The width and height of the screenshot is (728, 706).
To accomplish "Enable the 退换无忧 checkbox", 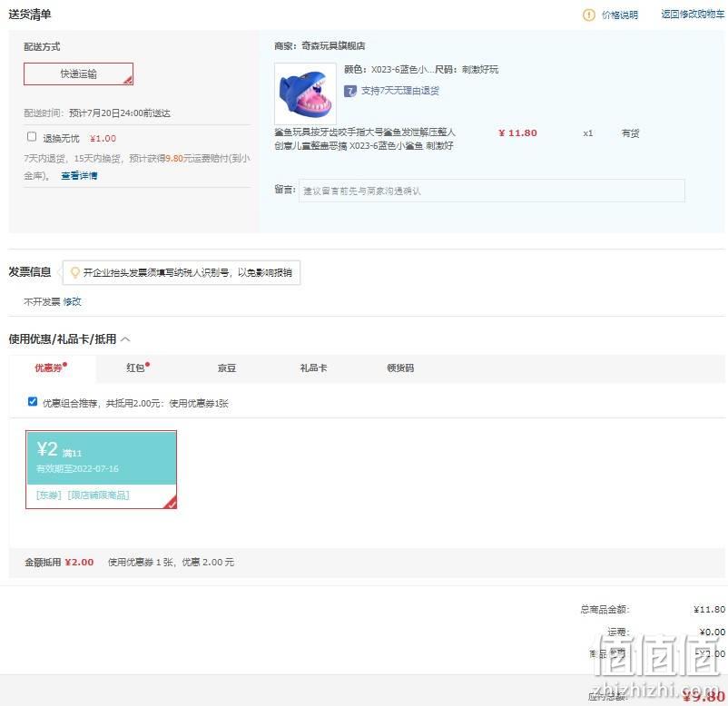I will pyautogui.click(x=32, y=136).
